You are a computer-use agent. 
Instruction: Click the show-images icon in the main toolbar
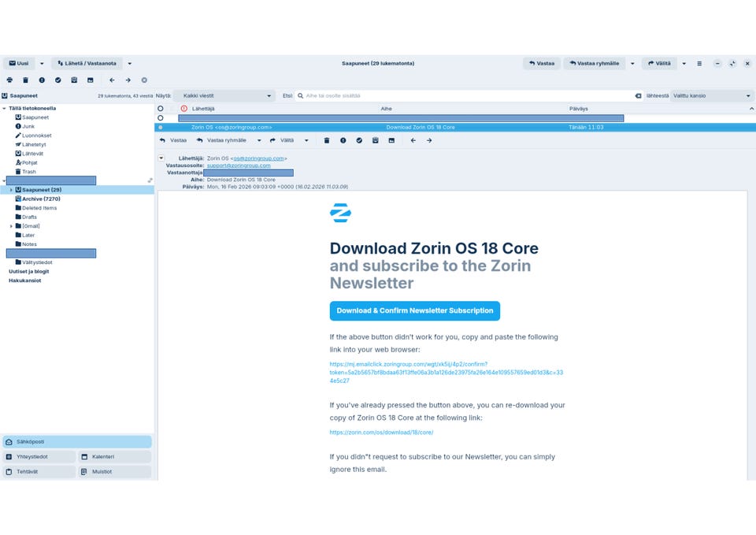click(x=90, y=80)
